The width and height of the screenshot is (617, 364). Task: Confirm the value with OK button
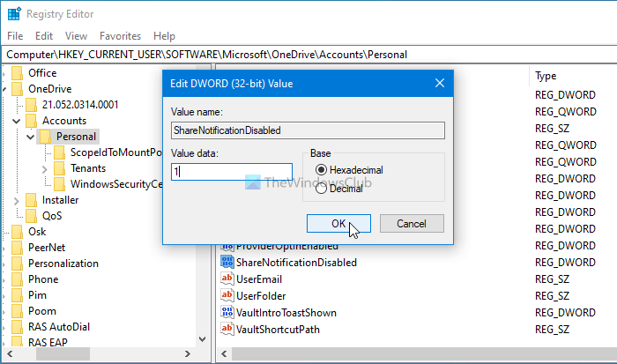[x=338, y=224]
